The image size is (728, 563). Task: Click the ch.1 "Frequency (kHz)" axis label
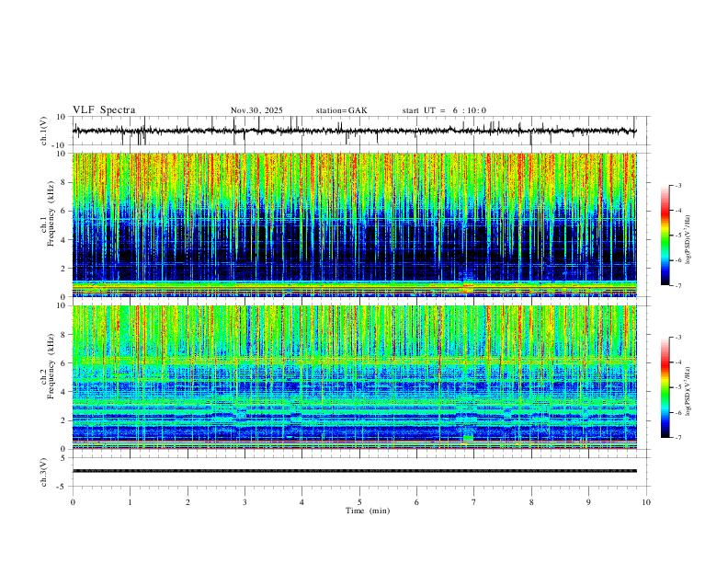tap(51, 213)
